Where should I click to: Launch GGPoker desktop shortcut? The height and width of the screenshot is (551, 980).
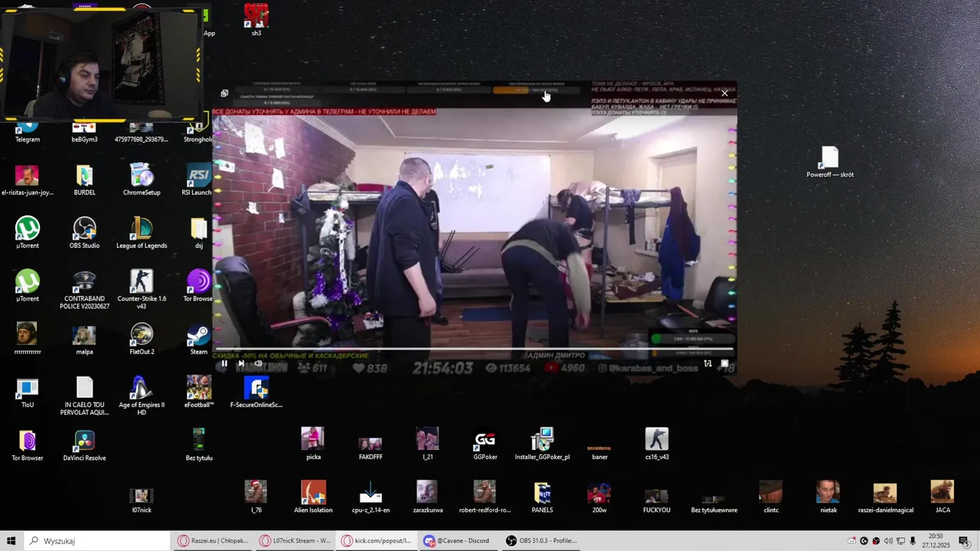click(485, 445)
